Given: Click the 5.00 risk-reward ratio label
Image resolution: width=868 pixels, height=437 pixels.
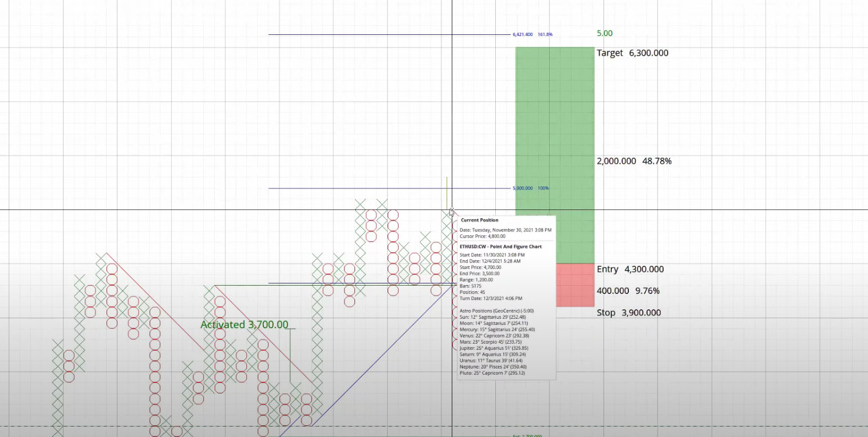Looking at the screenshot, I should click(605, 33).
